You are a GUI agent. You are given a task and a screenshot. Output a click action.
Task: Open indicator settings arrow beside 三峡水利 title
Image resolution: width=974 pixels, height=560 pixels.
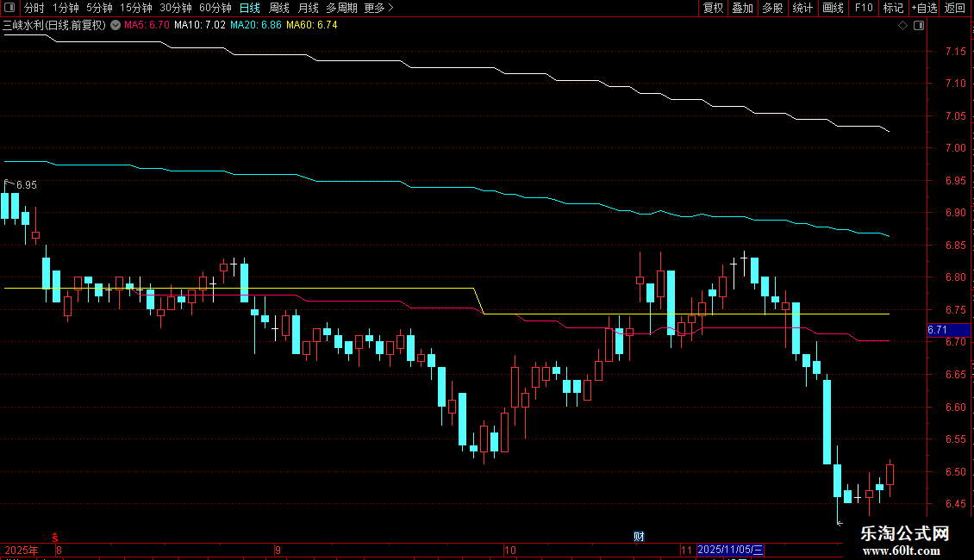[116, 25]
